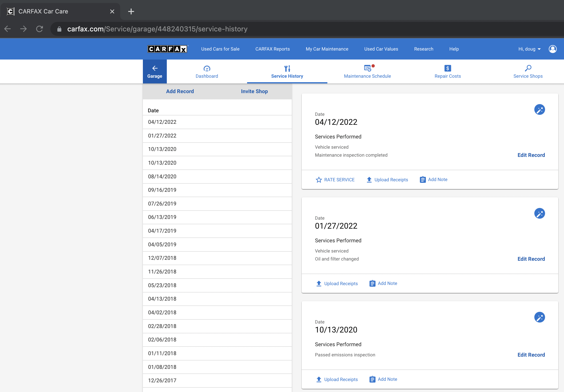
Task: Select the 04/12/2022 row in date list
Action: click(217, 122)
